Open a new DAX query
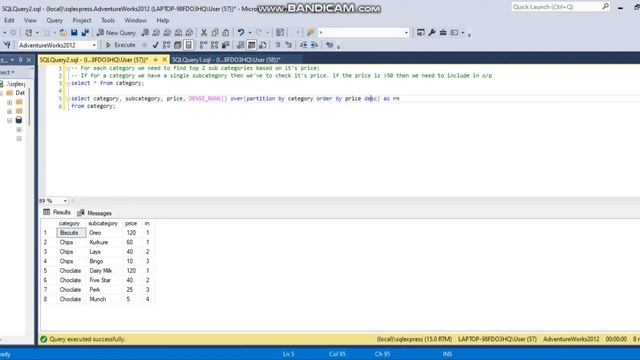This screenshot has width=640, height=360. click(189, 33)
